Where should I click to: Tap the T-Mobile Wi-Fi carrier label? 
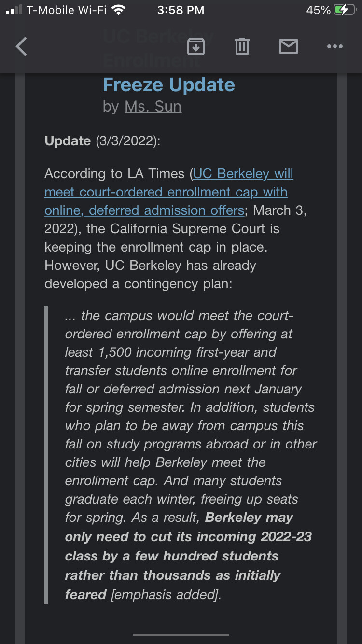(66, 10)
